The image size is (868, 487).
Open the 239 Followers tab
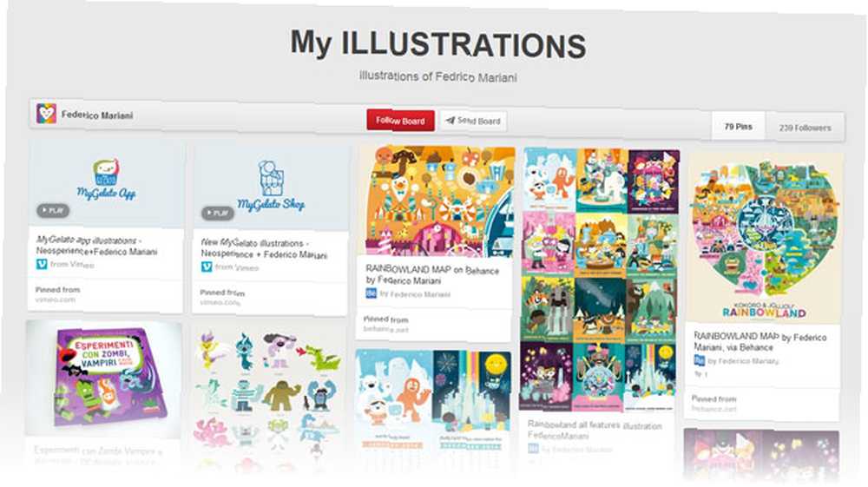click(x=805, y=128)
